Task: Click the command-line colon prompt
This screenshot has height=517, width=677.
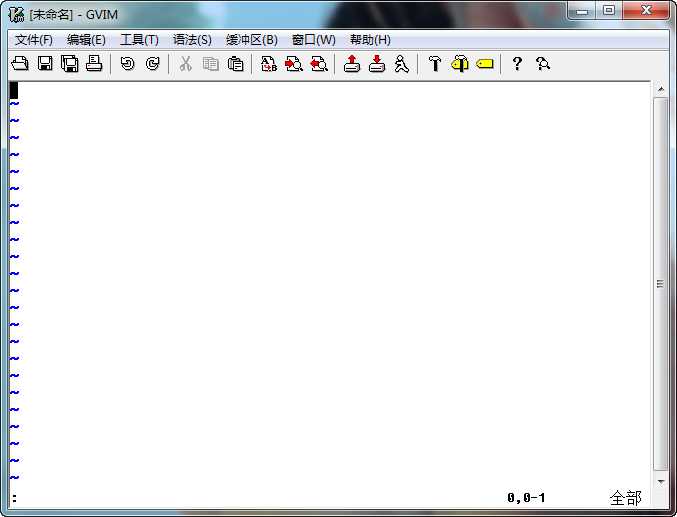Action: tap(15, 498)
